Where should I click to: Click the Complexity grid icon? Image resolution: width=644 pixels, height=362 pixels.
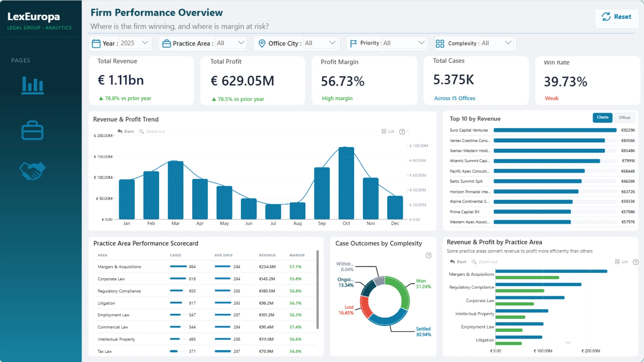click(440, 44)
